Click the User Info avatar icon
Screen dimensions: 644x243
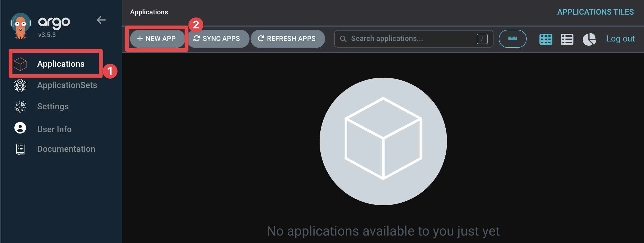(20, 128)
